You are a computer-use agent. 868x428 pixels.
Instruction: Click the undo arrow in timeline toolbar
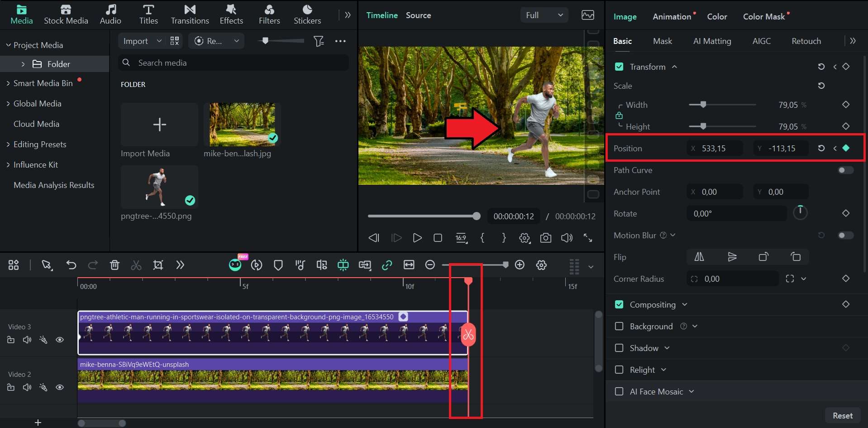71,265
